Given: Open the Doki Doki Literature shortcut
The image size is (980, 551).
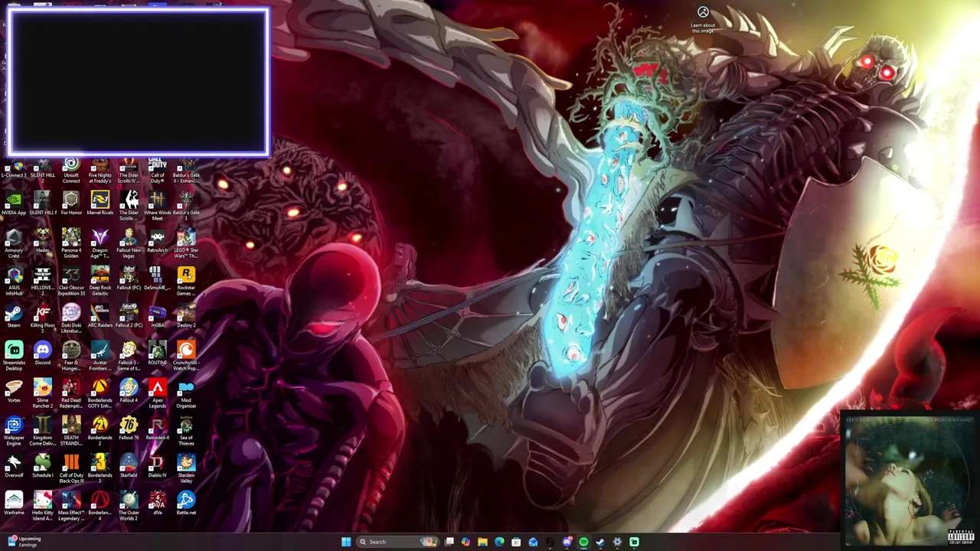Looking at the screenshot, I should 71,318.
